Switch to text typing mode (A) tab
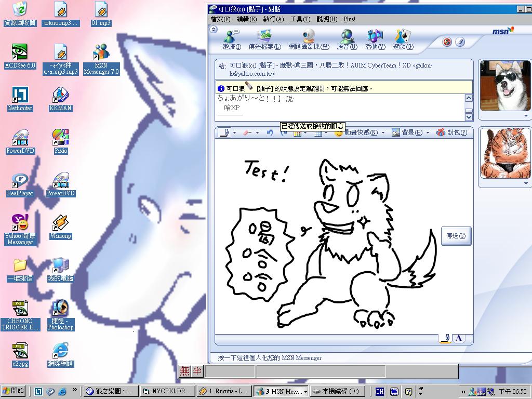Viewport: 532px width, 399px height. coord(458,339)
